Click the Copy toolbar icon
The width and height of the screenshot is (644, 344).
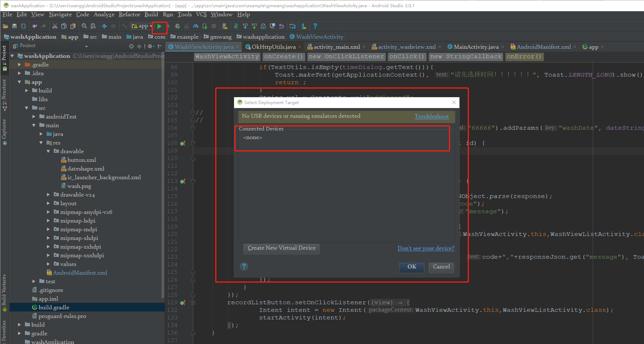pyautogui.click(x=64, y=26)
